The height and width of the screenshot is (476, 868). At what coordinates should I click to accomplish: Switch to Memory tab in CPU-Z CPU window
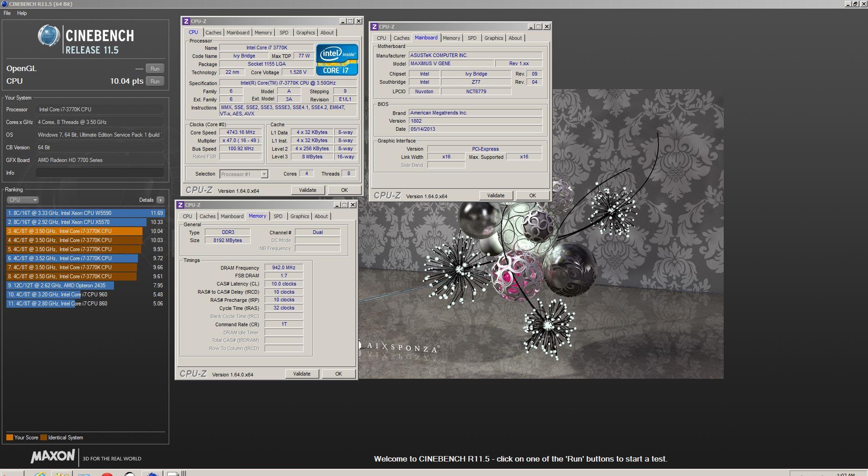point(263,33)
